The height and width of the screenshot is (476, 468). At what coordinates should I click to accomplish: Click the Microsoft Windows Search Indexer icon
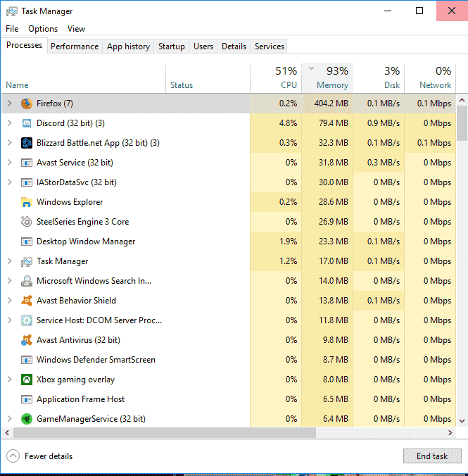(27, 281)
